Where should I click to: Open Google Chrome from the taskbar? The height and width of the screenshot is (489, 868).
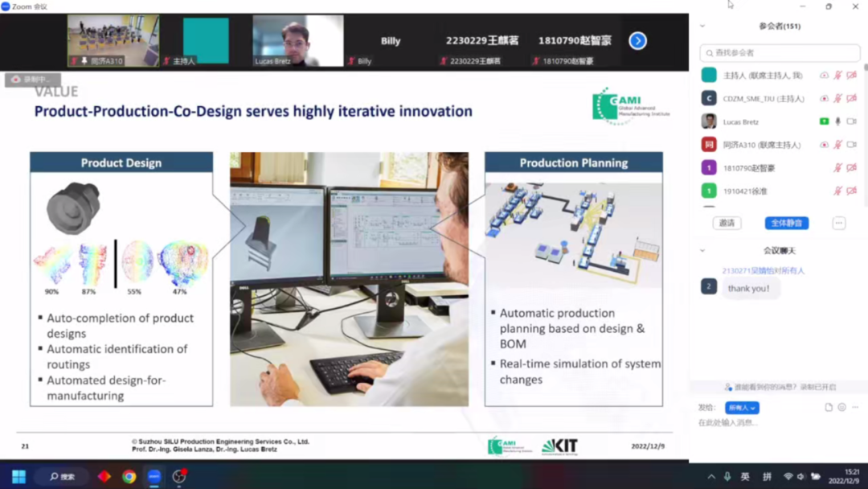(x=129, y=476)
